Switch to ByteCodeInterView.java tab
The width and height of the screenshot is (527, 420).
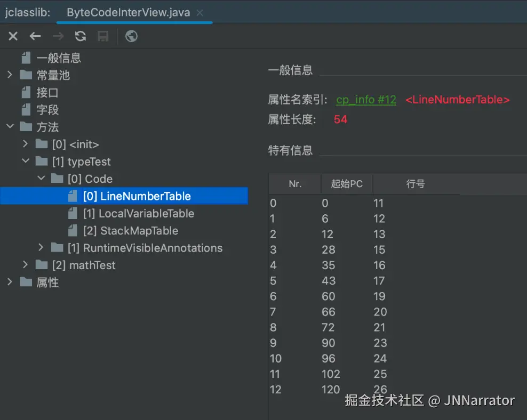128,13
